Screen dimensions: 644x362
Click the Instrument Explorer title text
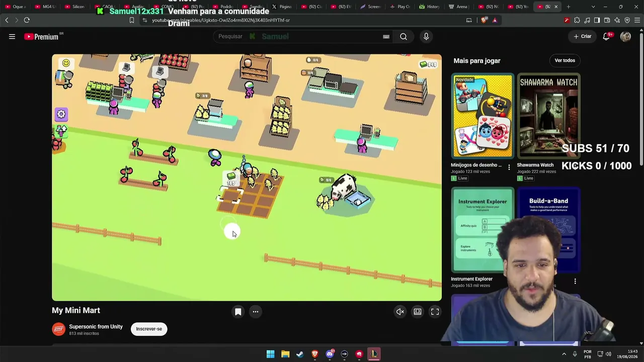(x=471, y=279)
